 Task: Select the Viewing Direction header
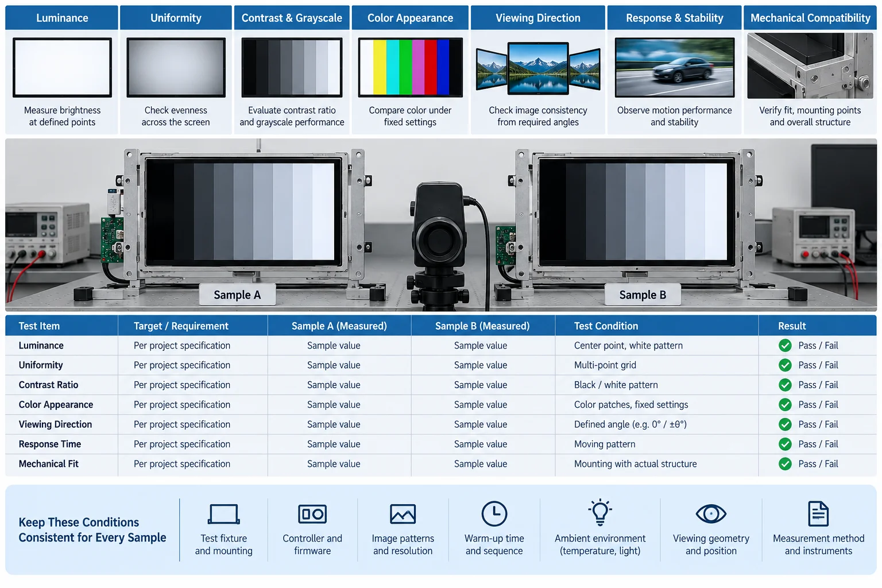pyautogui.click(x=538, y=18)
